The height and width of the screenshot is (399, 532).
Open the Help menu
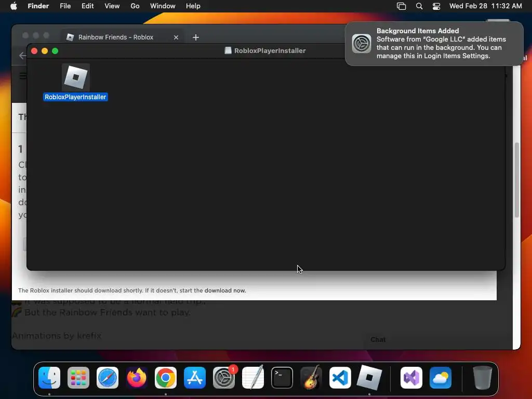pyautogui.click(x=193, y=6)
